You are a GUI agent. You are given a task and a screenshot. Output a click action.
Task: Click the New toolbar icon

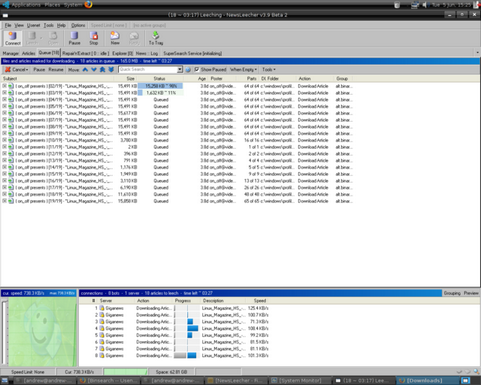point(115,38)
